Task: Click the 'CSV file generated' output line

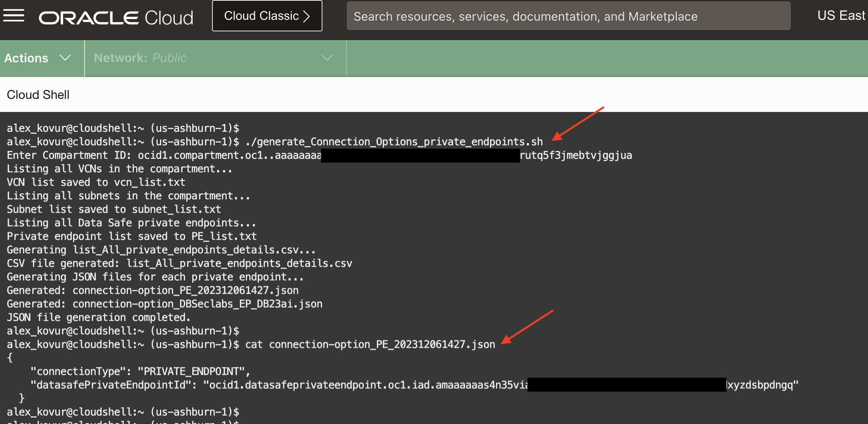Action: pyautogui.click(x=179, y=263)
